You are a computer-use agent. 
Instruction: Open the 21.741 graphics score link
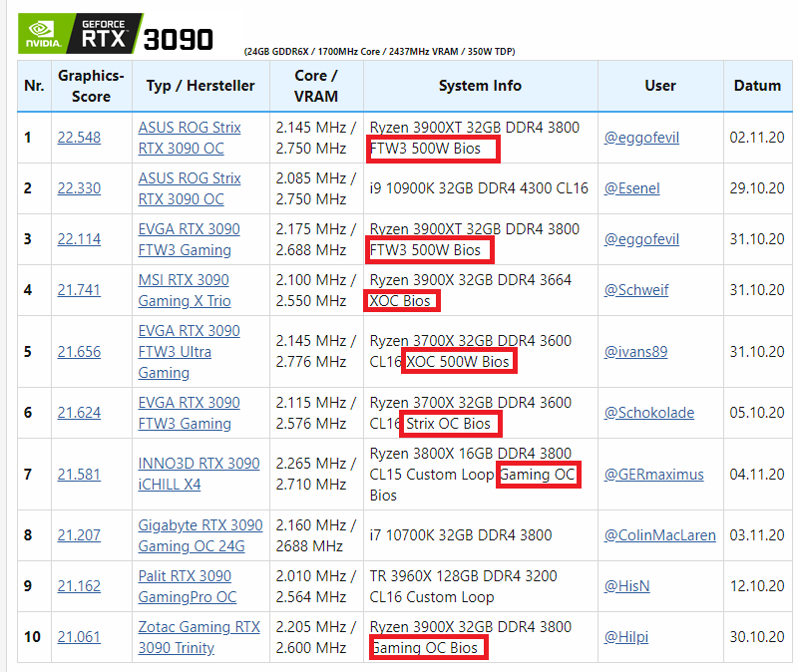79,290
